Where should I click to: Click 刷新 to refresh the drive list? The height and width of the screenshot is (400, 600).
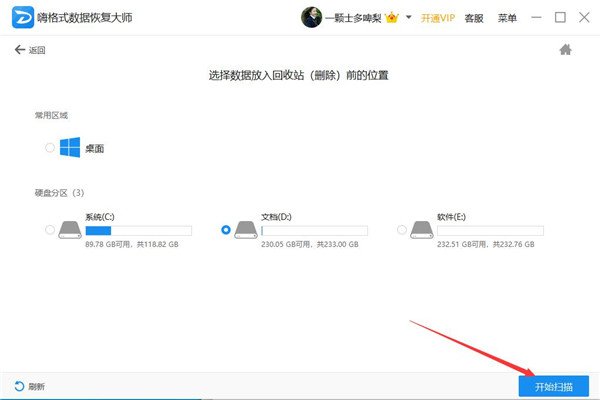30,386
